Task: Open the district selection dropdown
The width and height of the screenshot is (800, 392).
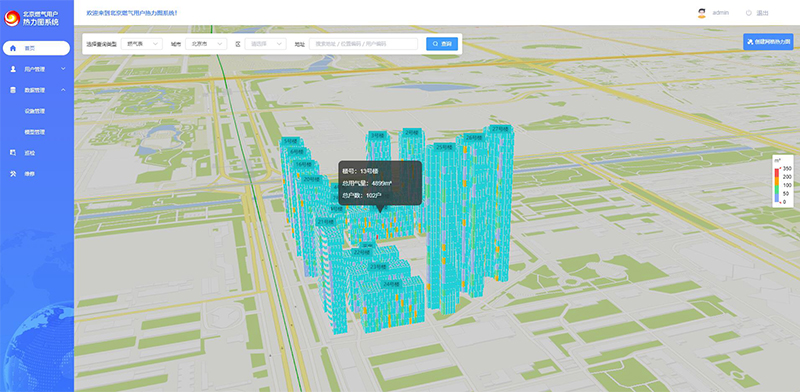Action: point(265,44)
